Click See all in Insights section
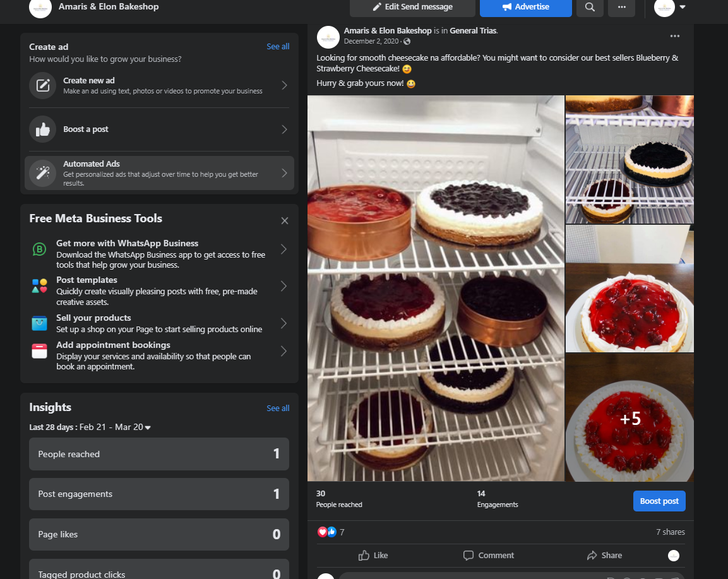Viewport: 728px width, 579px height. pos(278,408)
